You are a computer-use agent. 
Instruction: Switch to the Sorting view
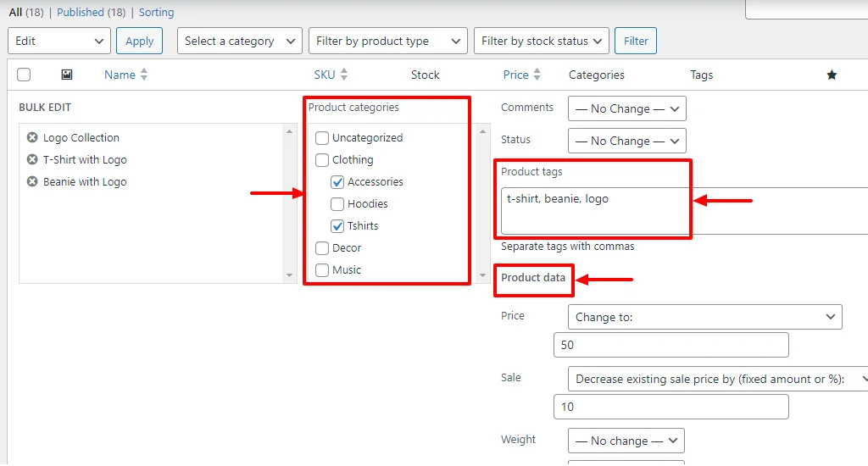(x=156, y=12)
